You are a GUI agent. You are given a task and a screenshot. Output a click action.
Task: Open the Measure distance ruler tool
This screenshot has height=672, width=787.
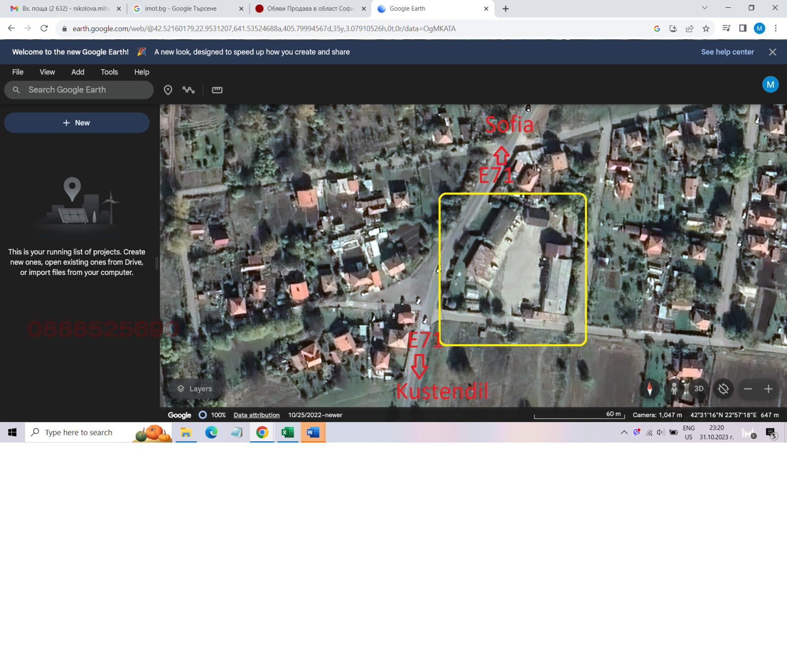tap(216, 90)
